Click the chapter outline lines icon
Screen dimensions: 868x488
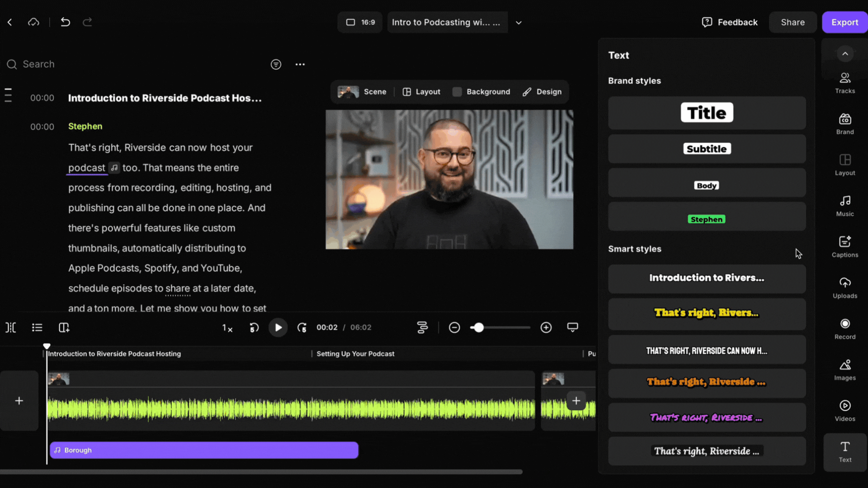pyautogui.click(x=8, y=95)
